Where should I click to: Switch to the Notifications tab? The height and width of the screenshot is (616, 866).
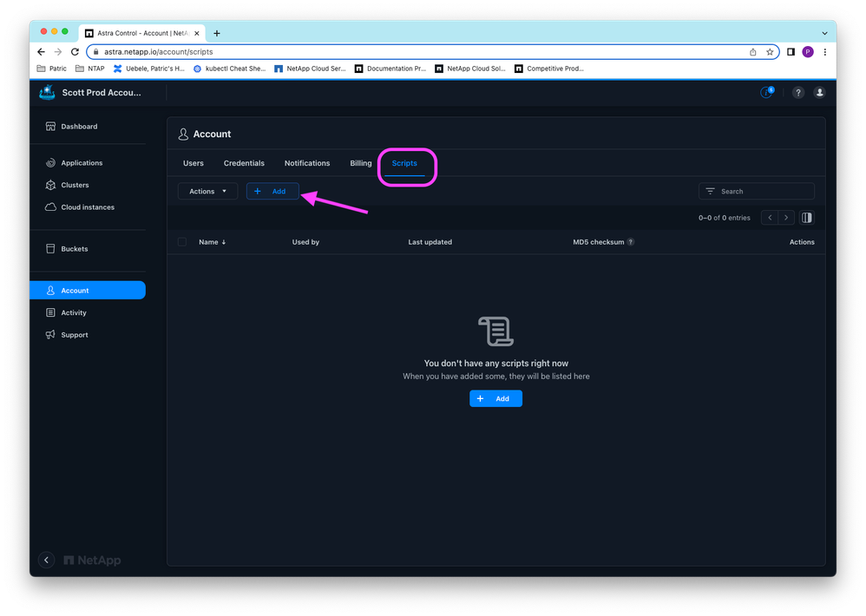click(307, 163)
